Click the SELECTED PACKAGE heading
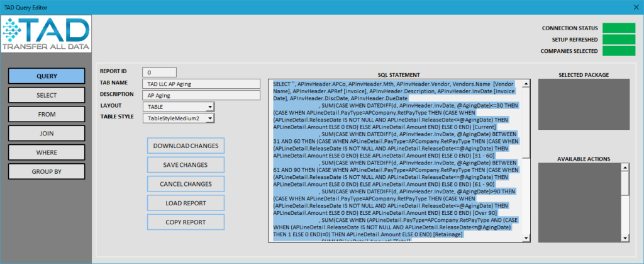This screenshot has height=264, width=644. click(584, 75)
